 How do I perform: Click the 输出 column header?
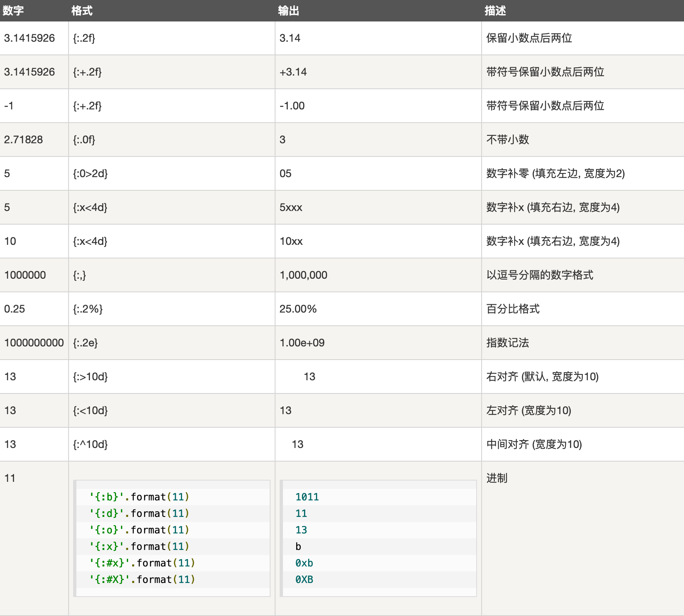pos(288,11)
